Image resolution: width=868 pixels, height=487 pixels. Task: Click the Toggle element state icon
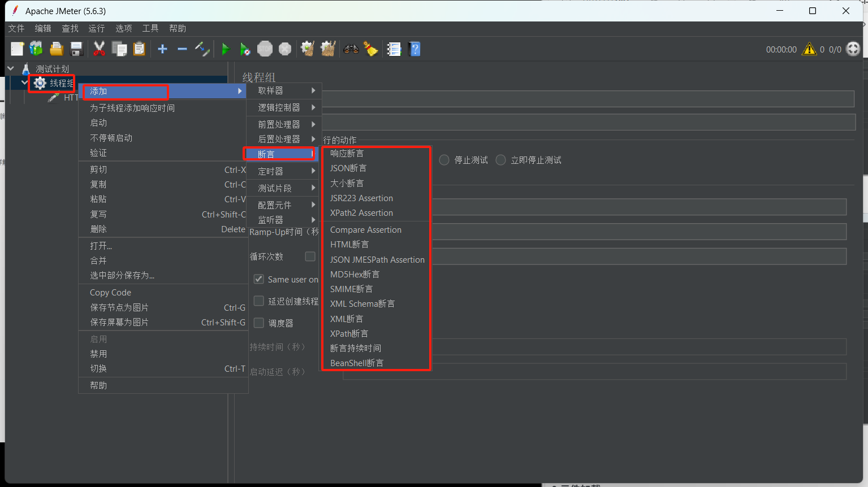tap(202, 49)
